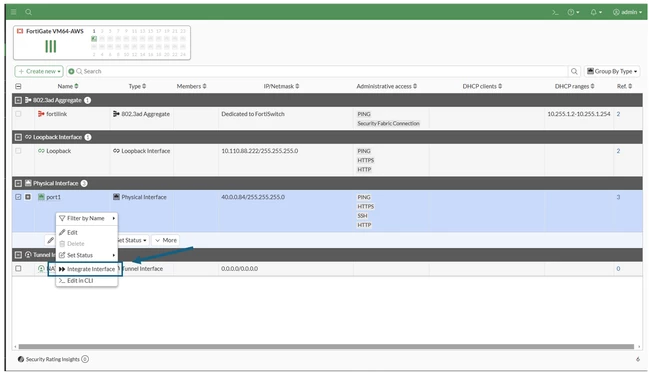Image resolution: width=649 pixels, height=372 pixels.
Task: Check the fortilink row checkbox
Action: (18, 114)
